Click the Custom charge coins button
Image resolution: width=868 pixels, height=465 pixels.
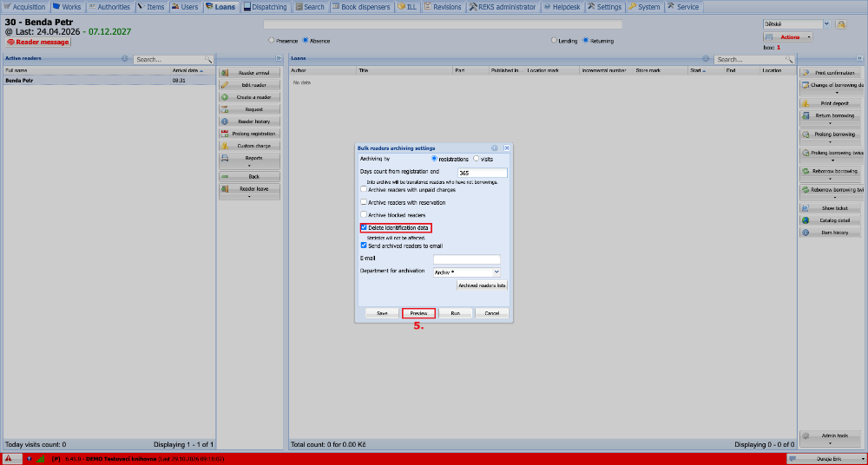pos(249,146)
